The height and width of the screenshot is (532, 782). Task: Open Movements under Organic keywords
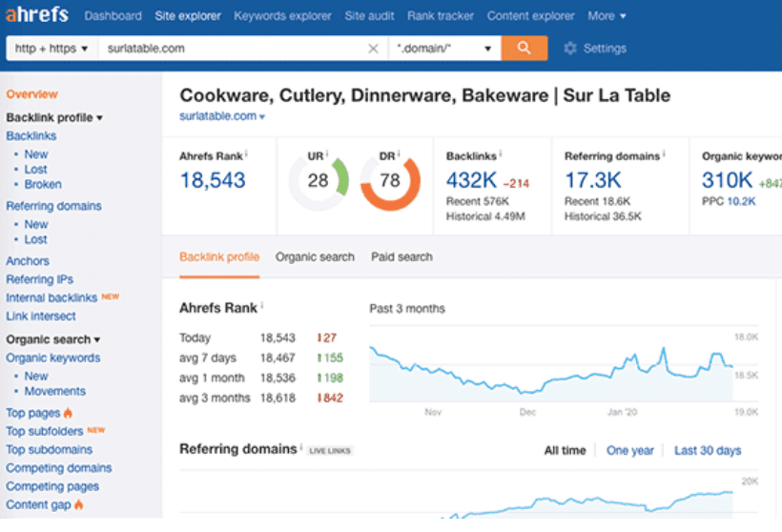(55, 392)
